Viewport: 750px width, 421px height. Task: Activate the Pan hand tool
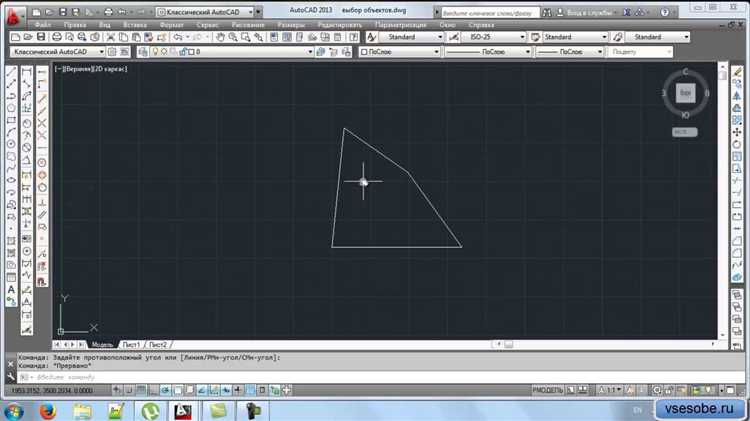coord(221,37)
